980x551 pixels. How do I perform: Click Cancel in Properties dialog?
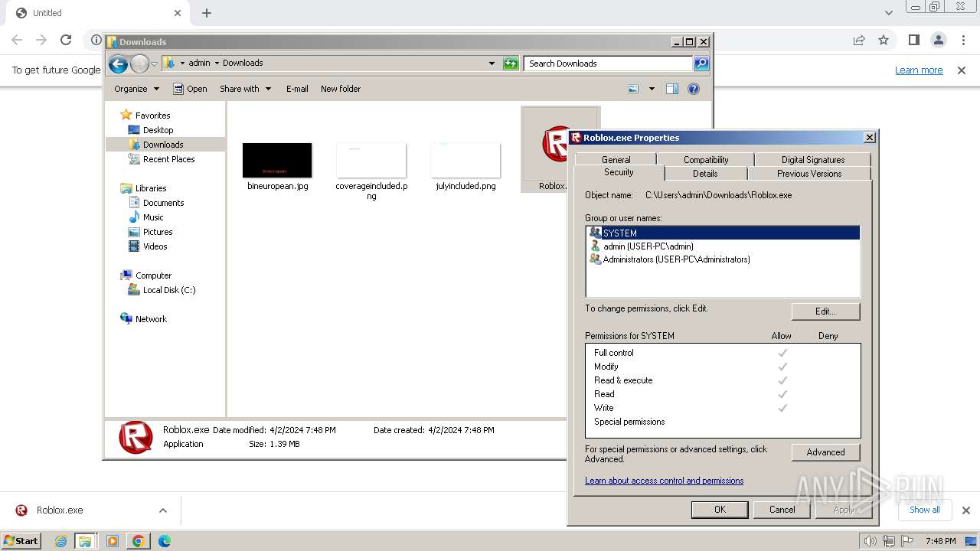pyautogui.click(x=782, y=510)
